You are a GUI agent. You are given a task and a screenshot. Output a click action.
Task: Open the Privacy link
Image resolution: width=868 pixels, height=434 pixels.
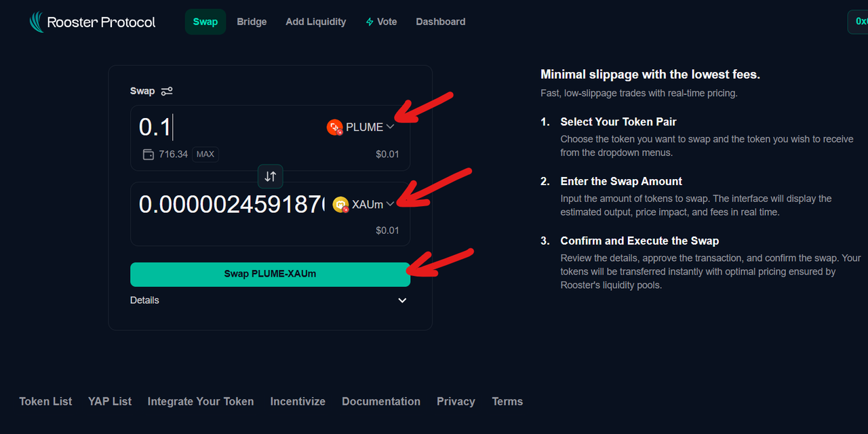tap(456, 401)
